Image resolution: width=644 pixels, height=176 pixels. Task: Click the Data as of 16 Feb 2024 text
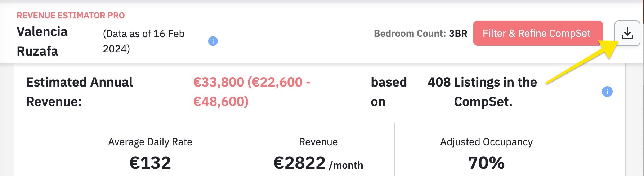144,41
